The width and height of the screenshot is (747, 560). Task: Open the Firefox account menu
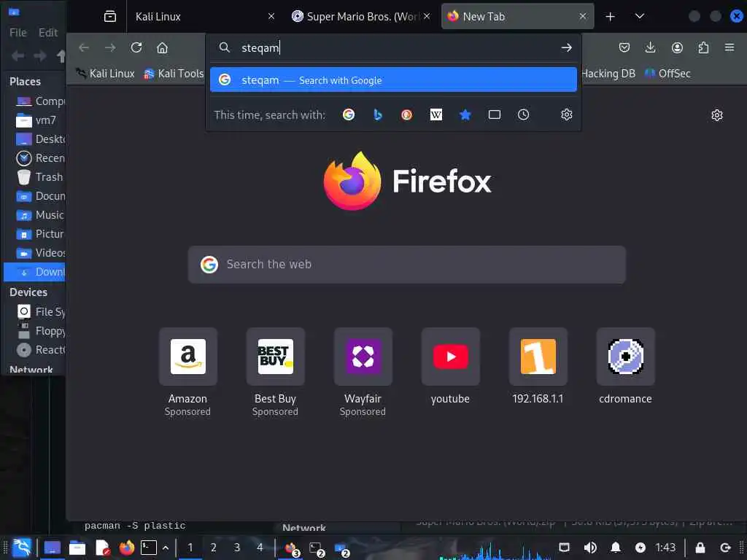[x=677, y=47]
